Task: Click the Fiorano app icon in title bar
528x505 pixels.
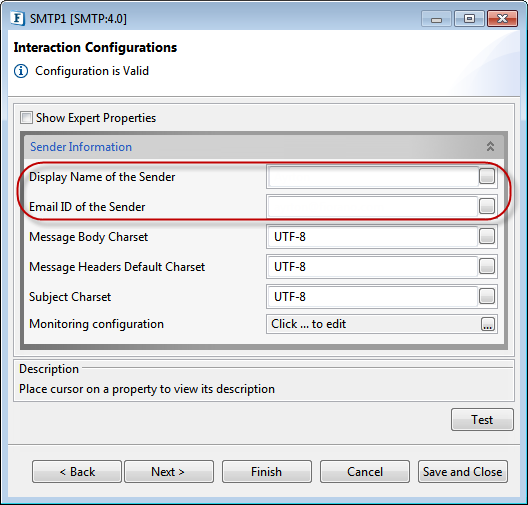Action: (18, 18)
